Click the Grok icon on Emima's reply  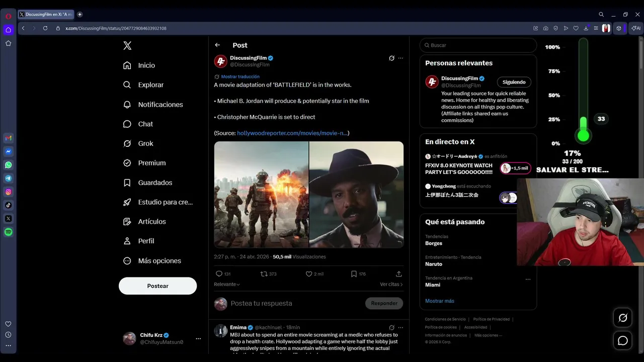(x=391, y=327)
